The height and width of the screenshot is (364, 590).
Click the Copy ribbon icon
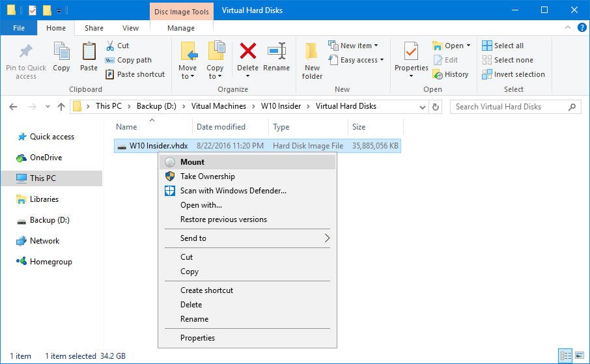tap(61, 51)
